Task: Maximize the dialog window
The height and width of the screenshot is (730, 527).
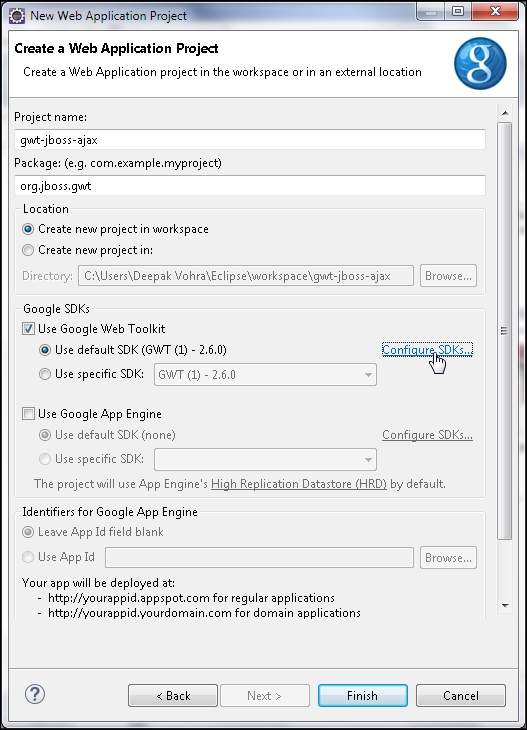Action: pos(458,11)
